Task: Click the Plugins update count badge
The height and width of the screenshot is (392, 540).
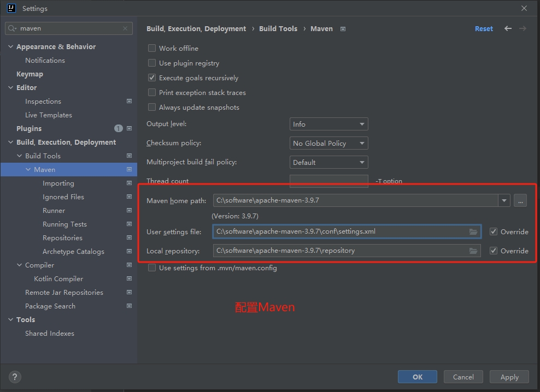Action: tap(119, 128)
